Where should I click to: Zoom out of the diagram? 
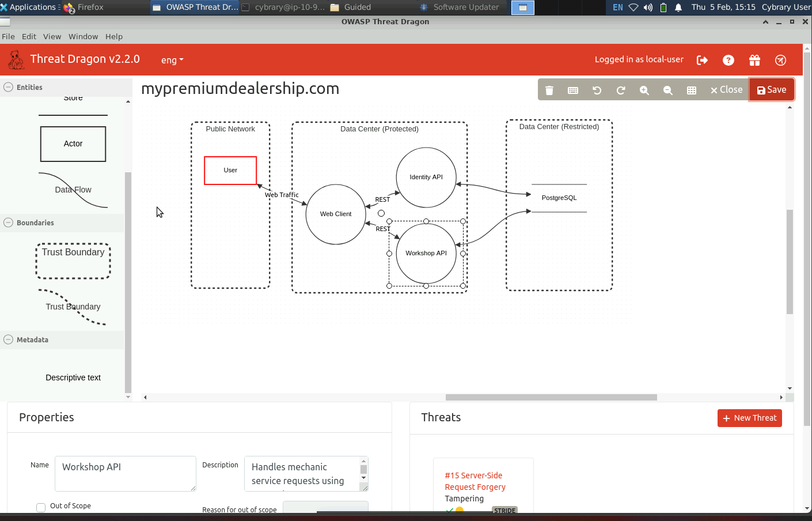click(667, 90)
